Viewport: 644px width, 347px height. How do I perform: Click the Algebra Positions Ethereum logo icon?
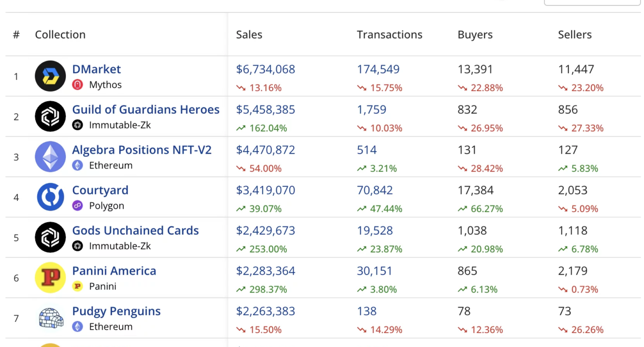[x=50, y=157]
